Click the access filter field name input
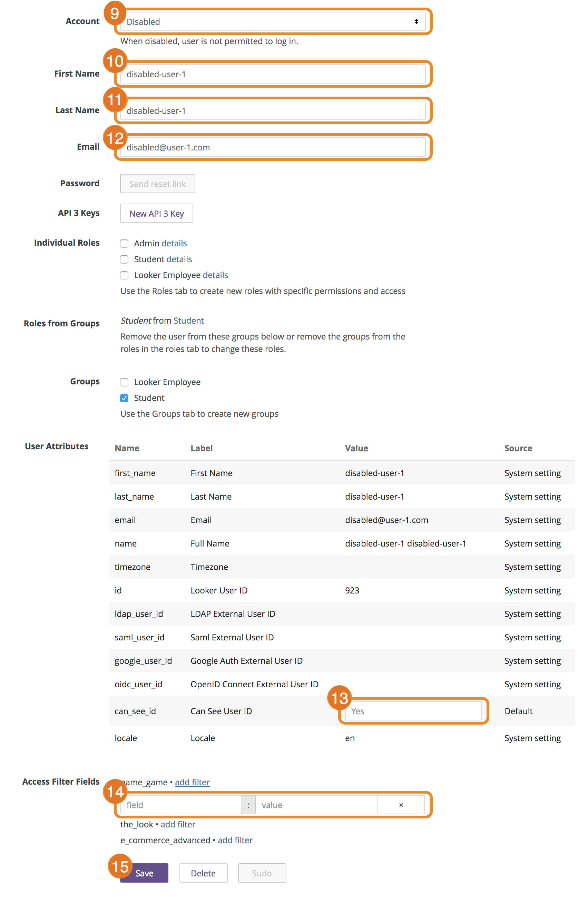 pyautogui.click(x=181, y=805)
